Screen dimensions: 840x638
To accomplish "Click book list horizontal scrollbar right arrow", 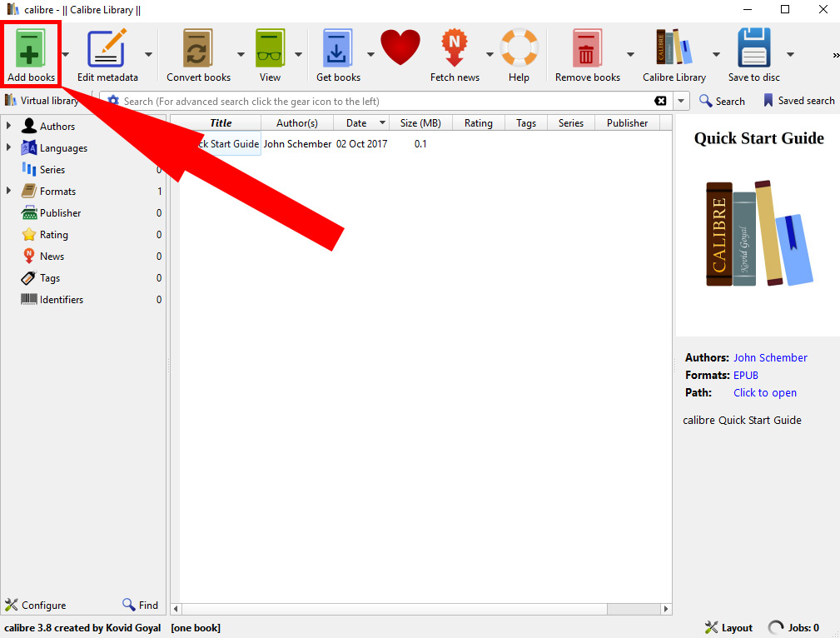I will coord(666,609).
